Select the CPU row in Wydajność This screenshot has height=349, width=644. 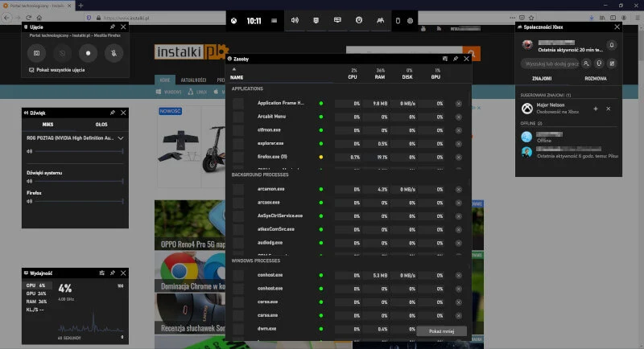coord(37,285)
